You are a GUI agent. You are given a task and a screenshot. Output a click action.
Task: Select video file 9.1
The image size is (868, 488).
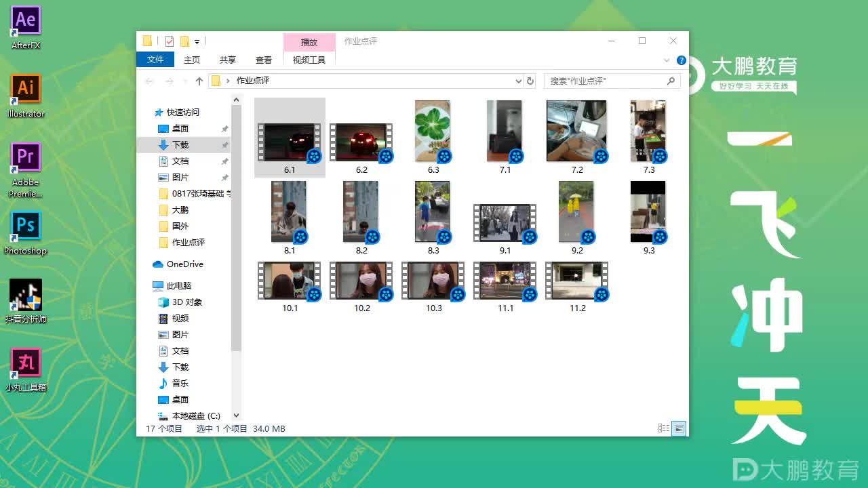(x=505, y=229)
